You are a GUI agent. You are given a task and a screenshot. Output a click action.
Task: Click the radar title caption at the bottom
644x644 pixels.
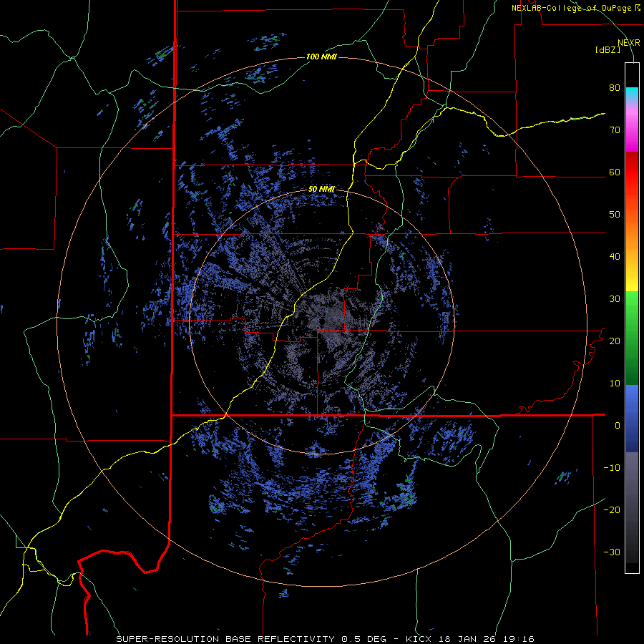[325, 639]
